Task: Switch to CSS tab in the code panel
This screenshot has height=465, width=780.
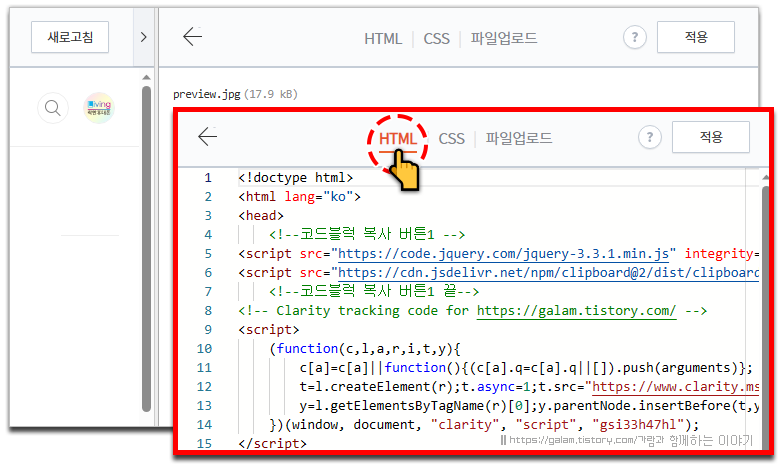Action: (451, 138)
